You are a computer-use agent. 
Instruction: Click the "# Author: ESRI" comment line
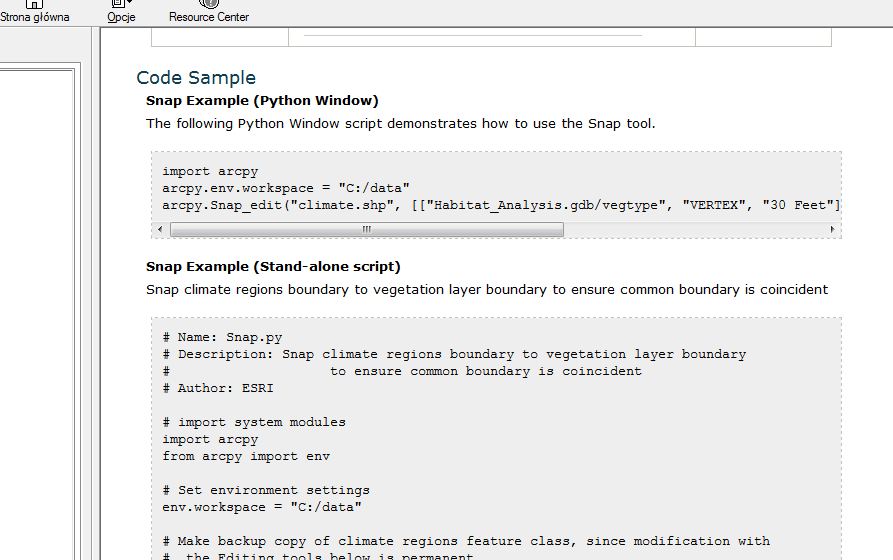click(x=218, y=388)
